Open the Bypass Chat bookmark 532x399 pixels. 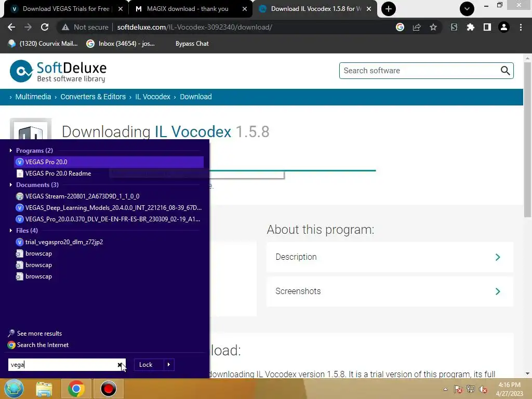[192, 44]
